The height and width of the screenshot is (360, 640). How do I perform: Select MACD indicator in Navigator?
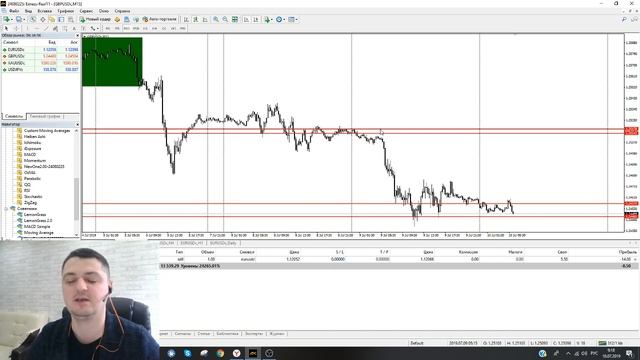coord(30,154)
